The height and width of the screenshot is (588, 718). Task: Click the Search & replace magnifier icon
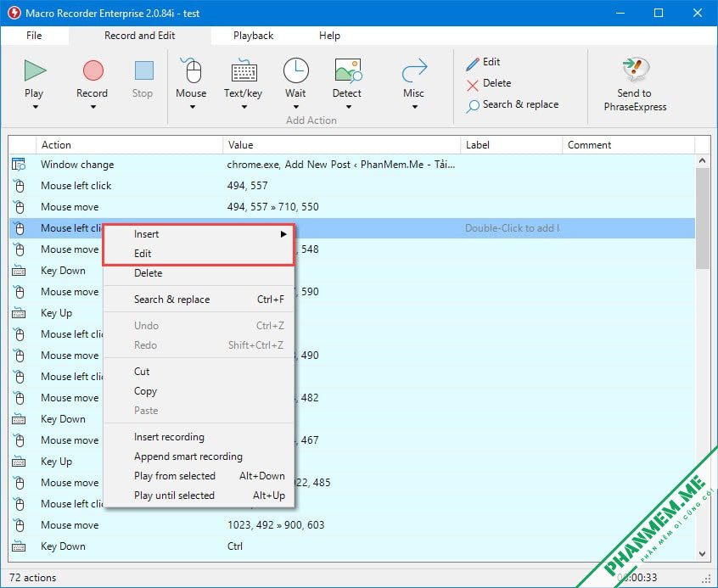point(473,106)
